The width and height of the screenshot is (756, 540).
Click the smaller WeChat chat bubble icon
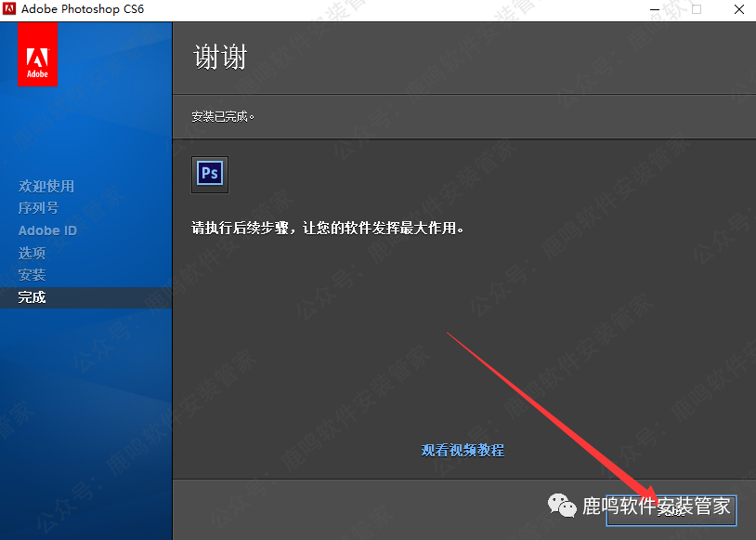(568, 509)
